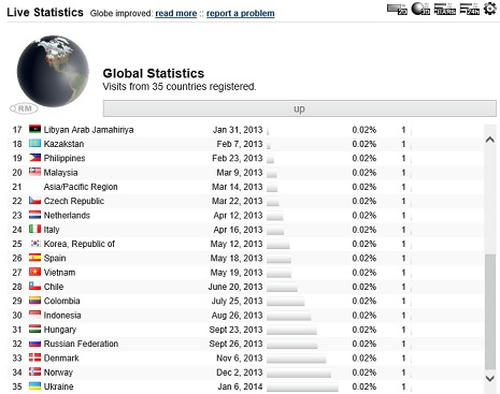Click the Denmark flag icon
500x394 pixels.
(x=35, y=358)
